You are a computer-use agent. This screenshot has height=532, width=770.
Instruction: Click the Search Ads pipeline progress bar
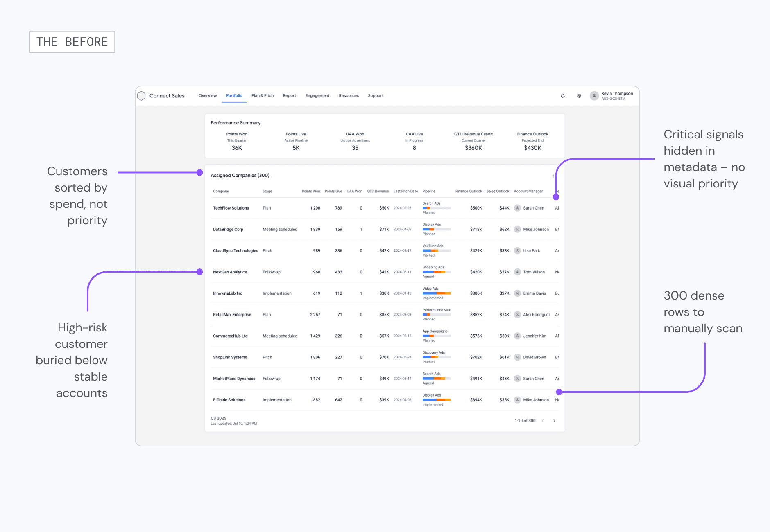[435, 207]
